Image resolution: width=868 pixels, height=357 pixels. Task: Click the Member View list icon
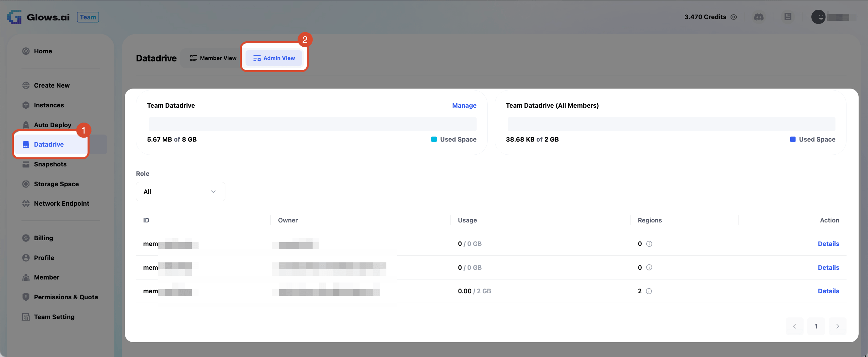point(194,58)
